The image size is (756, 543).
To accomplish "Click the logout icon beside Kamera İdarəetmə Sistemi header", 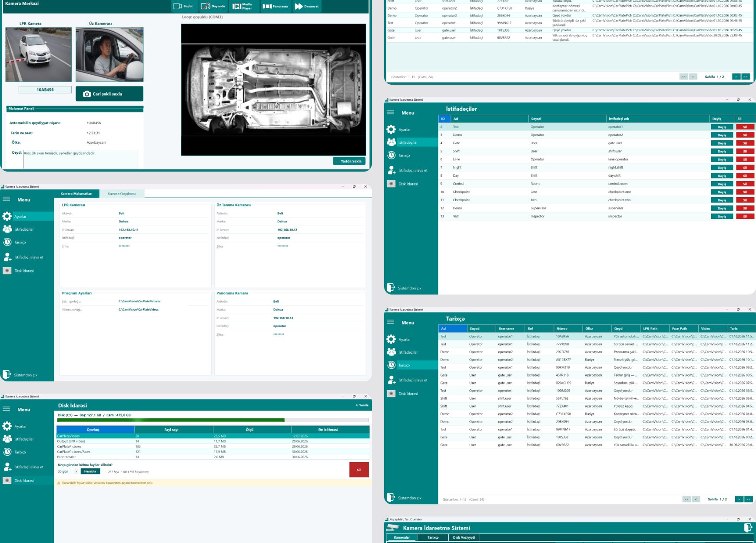I will coord(748,528).
